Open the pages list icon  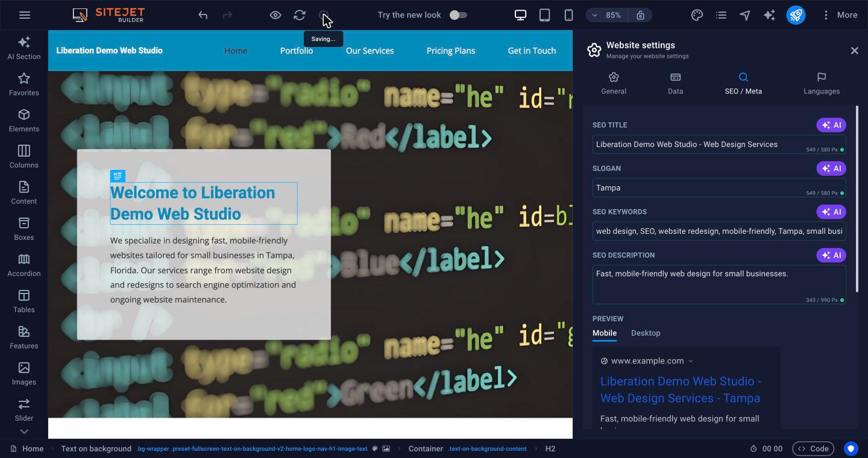(x=721, y=15)
